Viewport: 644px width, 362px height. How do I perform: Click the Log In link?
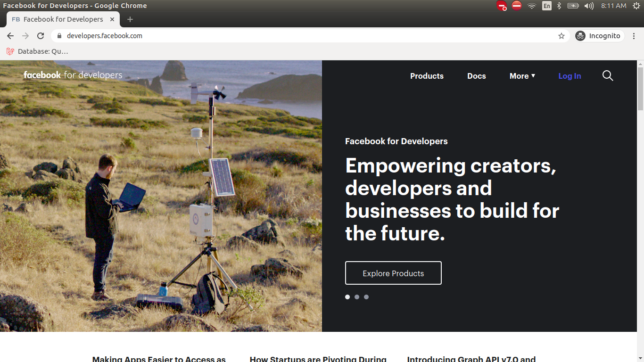coord(570,76)
